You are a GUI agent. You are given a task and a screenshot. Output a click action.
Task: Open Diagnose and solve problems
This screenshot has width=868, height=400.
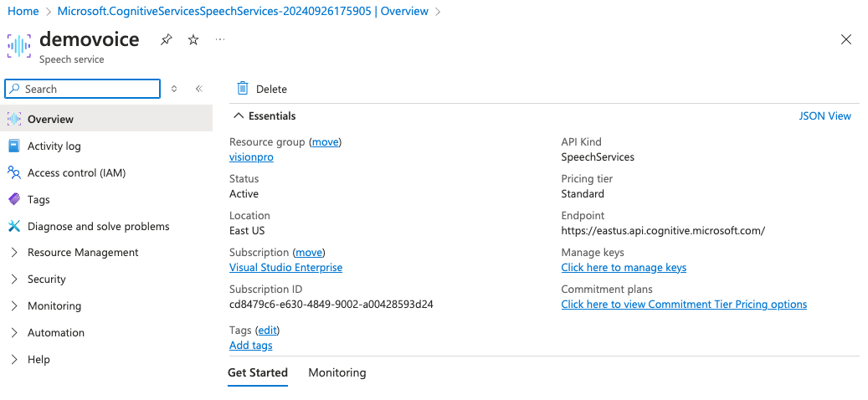[98, 226]
